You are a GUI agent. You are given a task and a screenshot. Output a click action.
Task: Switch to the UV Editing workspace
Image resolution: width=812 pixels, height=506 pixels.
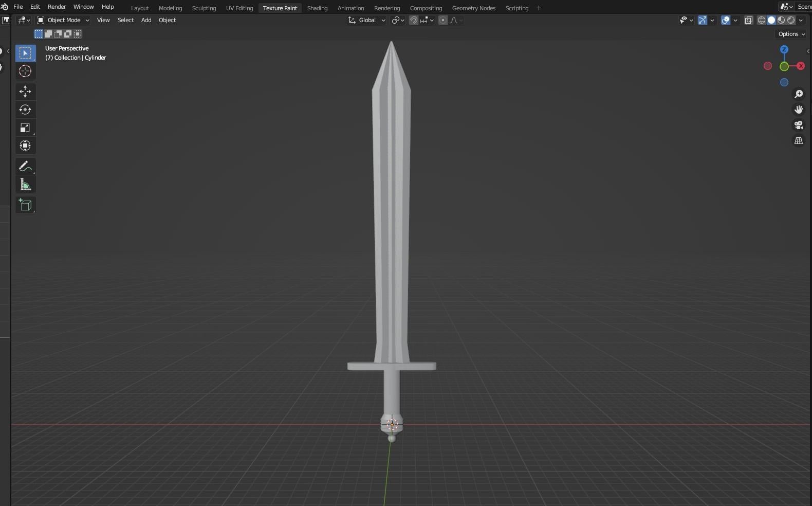pos(239,8)
